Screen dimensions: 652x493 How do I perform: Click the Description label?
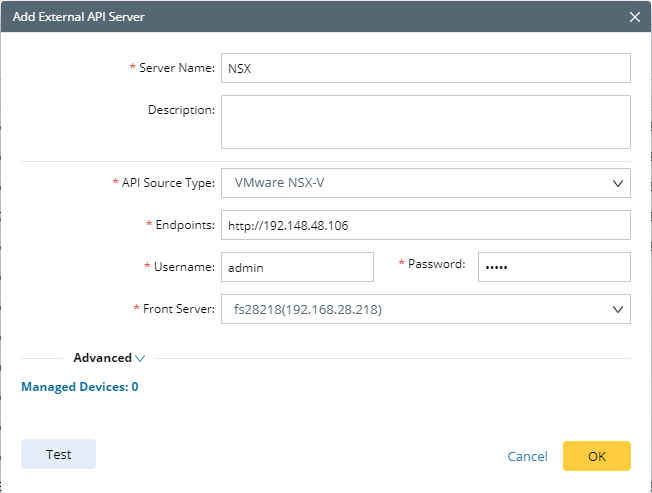pyautogui.click(x=181, y=109)
